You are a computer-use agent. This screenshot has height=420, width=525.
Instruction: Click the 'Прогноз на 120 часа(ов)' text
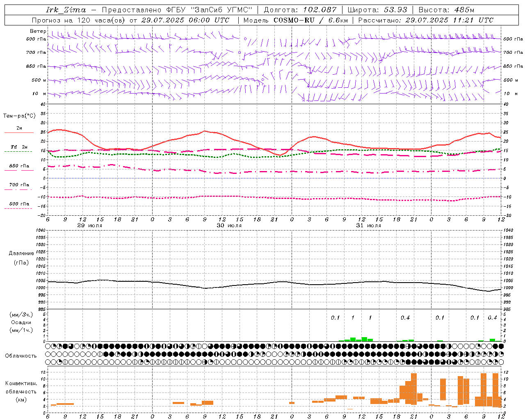point(79,20)
